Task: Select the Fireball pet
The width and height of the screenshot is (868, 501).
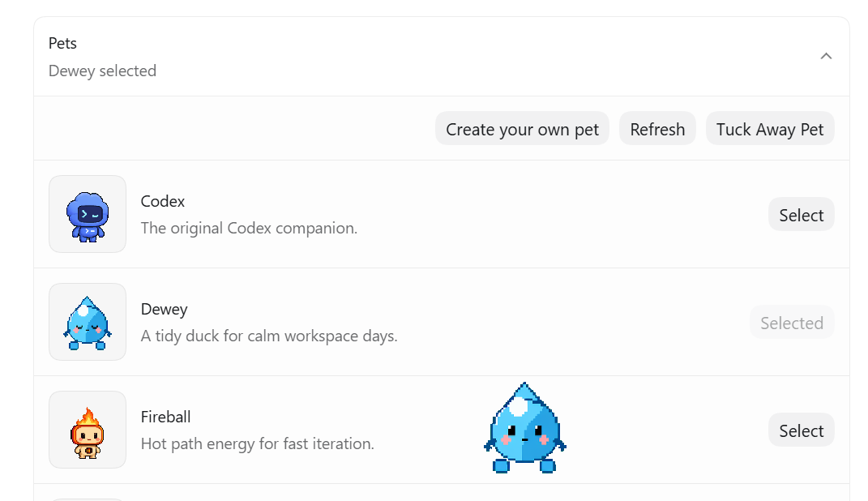Action: [801, 430]
